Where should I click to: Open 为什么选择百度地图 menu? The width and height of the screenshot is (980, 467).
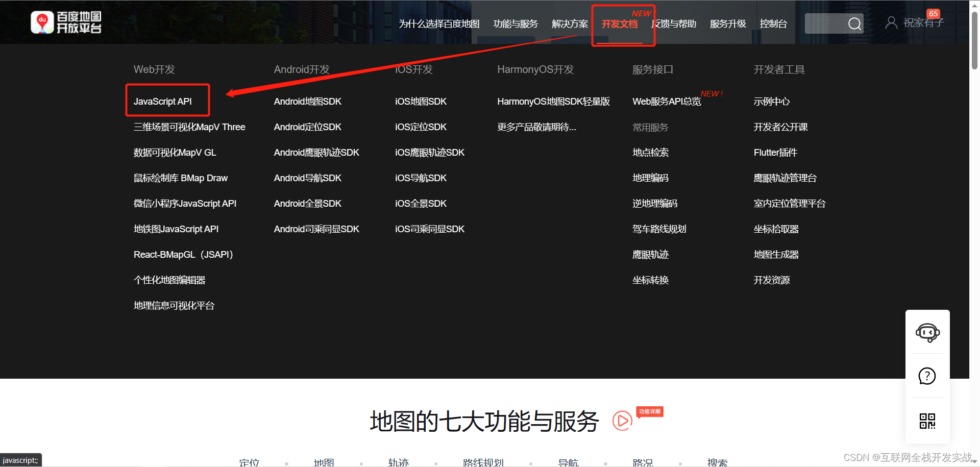coord(439,24)
